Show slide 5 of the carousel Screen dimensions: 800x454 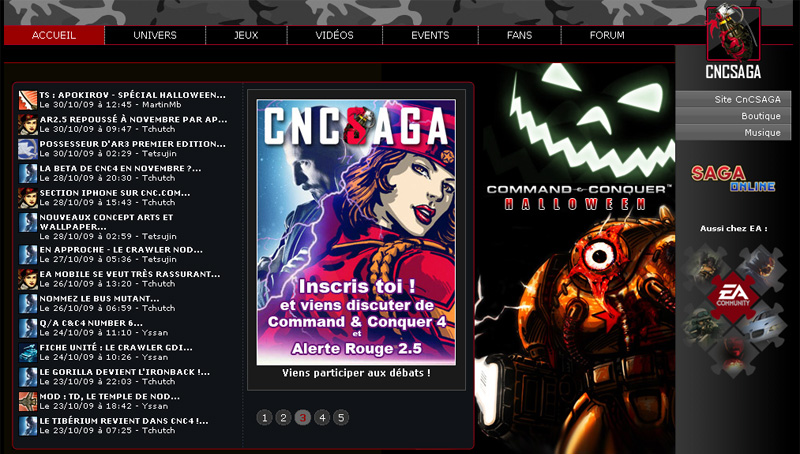click(341, 418)
